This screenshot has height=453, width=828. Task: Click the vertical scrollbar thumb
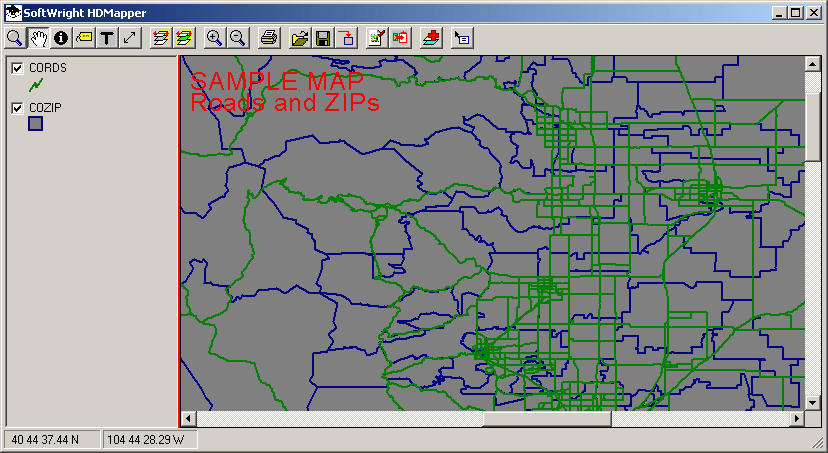point(812,127)
